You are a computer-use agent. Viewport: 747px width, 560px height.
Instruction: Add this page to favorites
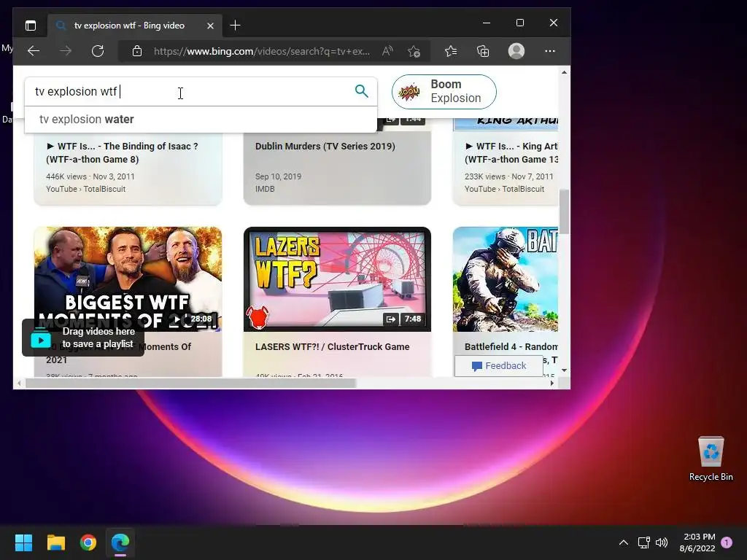coord(414,51)
